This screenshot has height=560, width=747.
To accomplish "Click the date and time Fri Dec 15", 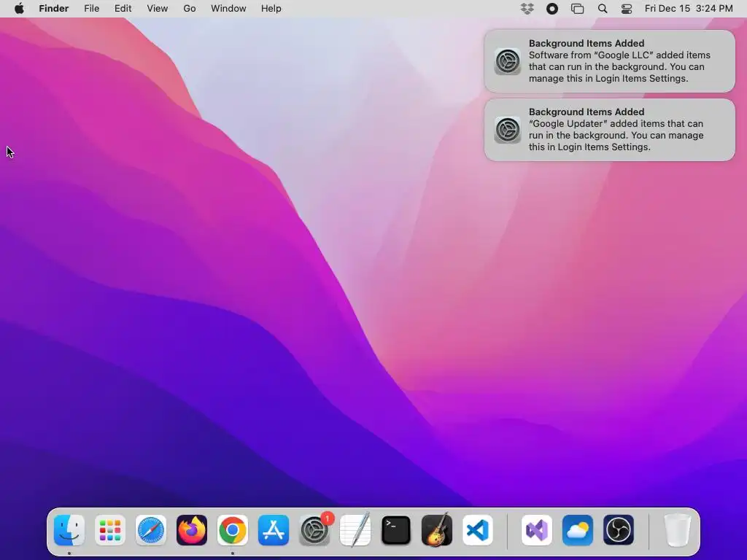I will click(689, 9).
